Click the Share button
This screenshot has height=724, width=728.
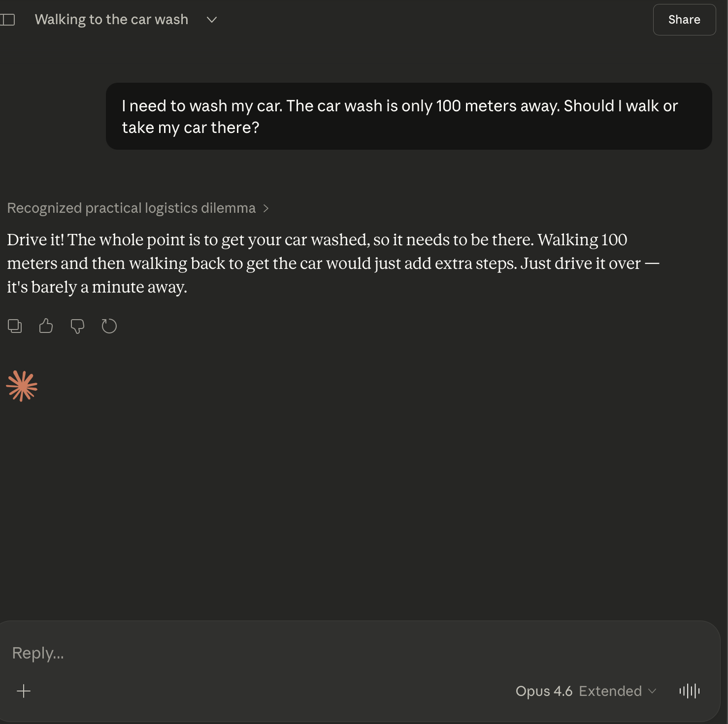tap(684, 20)
